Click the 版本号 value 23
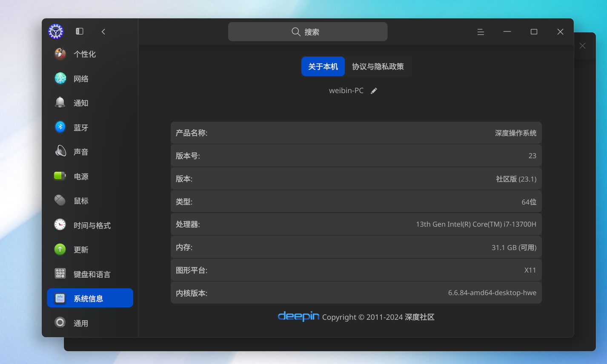Viewport: 607px width, 364px height. click(532, 156)
